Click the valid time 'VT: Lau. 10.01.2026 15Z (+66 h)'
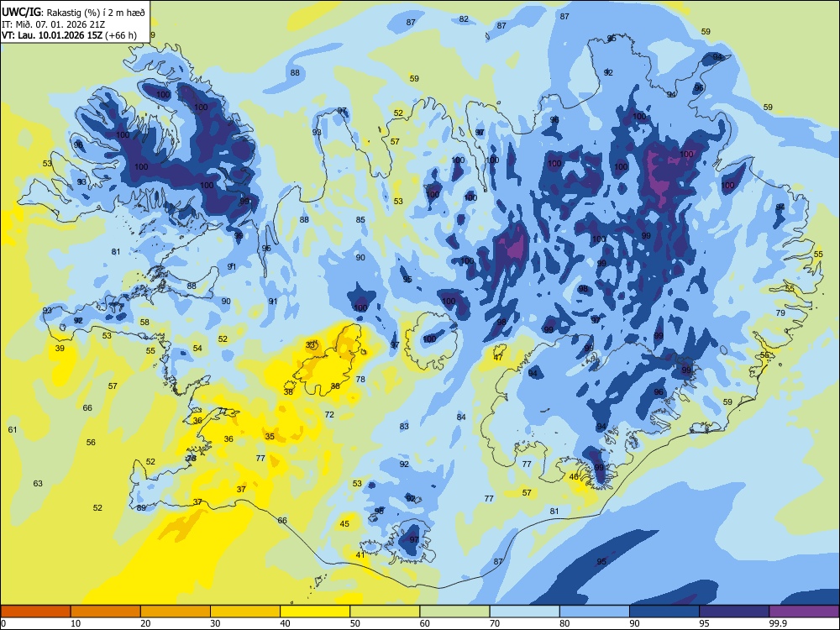 tap(69, 35)
